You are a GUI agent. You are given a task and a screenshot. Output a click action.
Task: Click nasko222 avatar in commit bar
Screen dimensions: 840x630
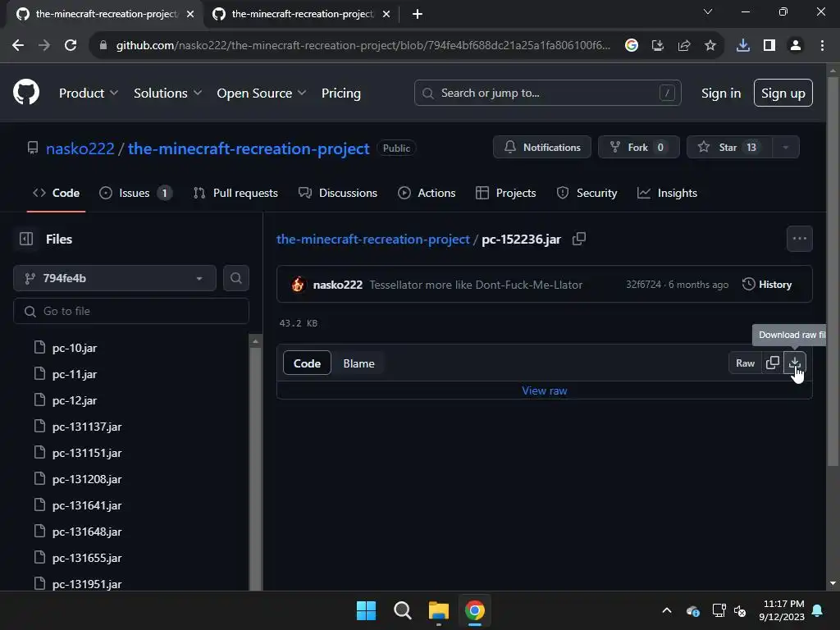click(299, 285)
